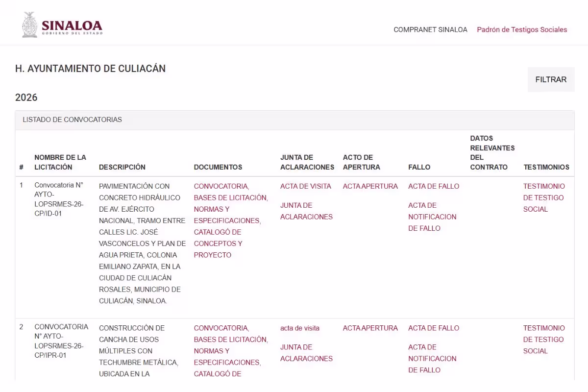
Task: Open NORMAS Y ESPECIFICACIONES for CP/IPR-01
Action: point(227,356)
